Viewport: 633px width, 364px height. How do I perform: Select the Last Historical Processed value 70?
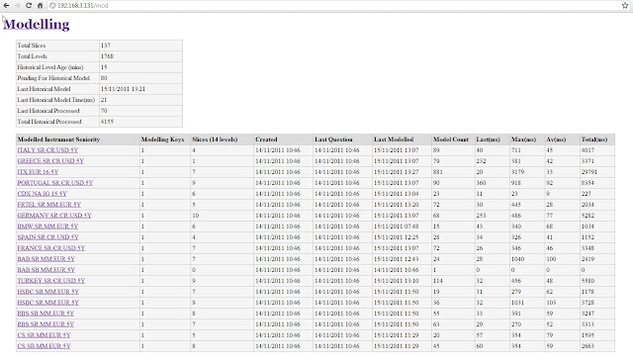[104, 111]
